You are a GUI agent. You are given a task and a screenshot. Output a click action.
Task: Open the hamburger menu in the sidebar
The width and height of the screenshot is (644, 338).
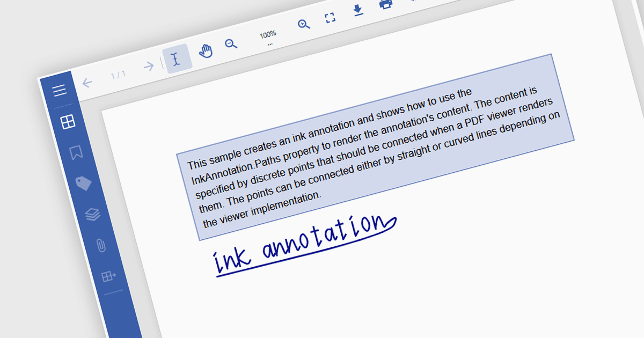[x=60, y=90]
